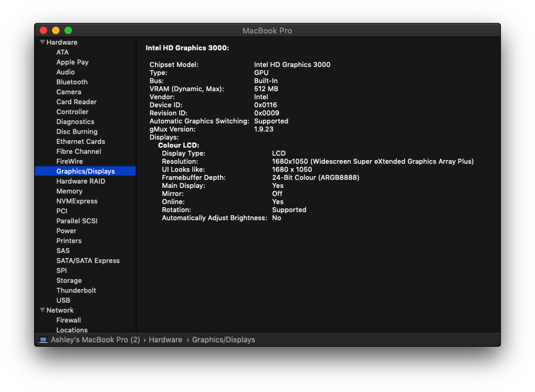Select NVMExpress in the sidebar
Viewport: 535px width, 392px height.
pyautogui.click(x=77, y=201)
